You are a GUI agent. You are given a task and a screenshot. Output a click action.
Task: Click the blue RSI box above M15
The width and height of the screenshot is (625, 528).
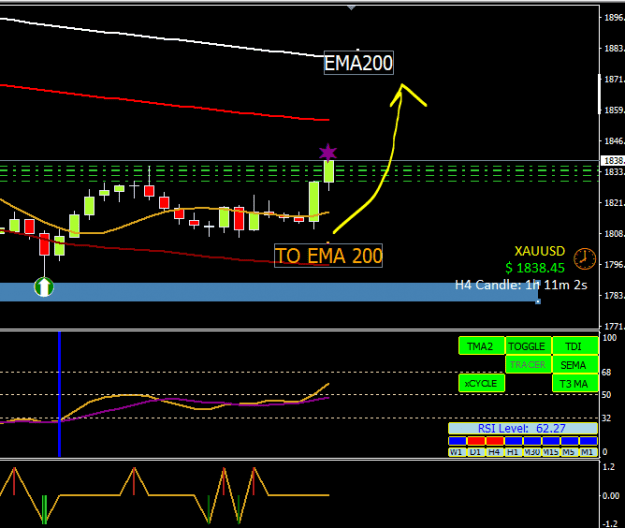tap(551, 441)
